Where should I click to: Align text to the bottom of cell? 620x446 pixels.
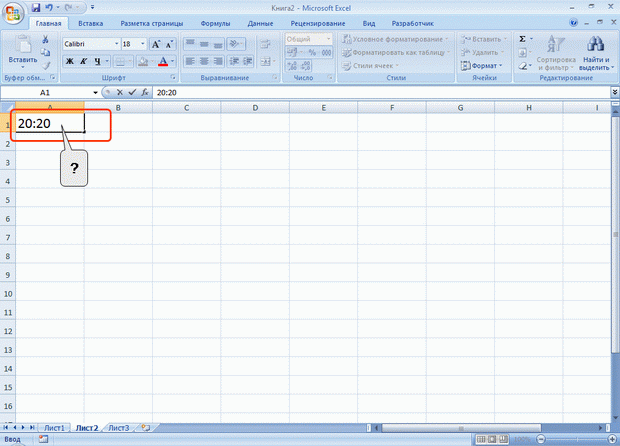[218, 43]
